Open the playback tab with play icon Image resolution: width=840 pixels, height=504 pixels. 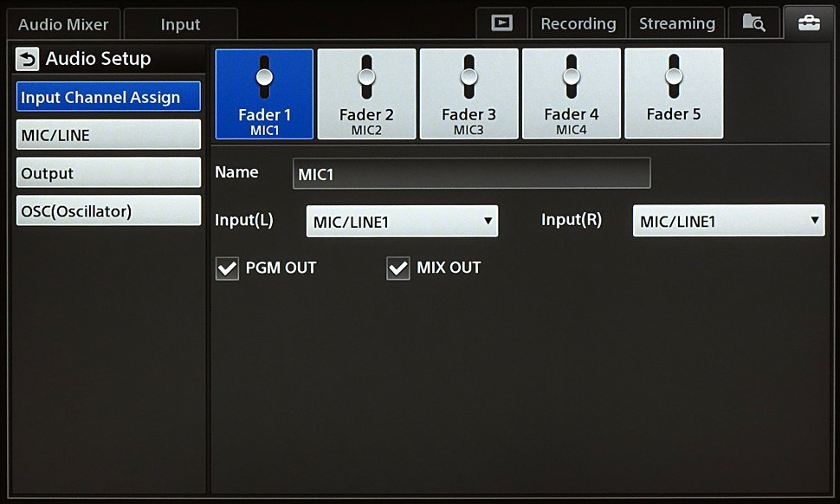[501, 23]
